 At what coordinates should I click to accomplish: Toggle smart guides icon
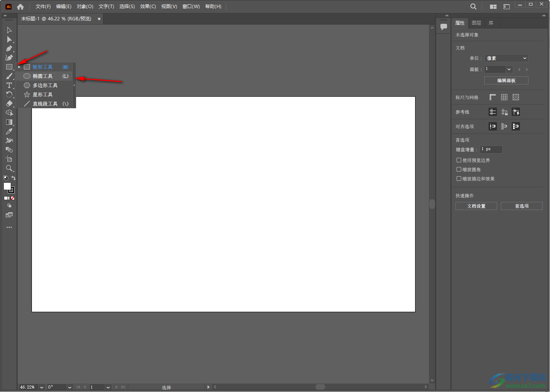tap(516, 112)
